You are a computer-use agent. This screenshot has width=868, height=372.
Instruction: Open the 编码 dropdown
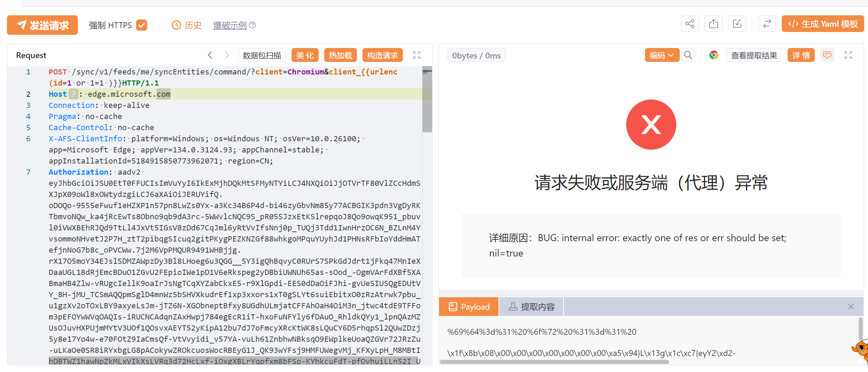[x=661, y=55]
